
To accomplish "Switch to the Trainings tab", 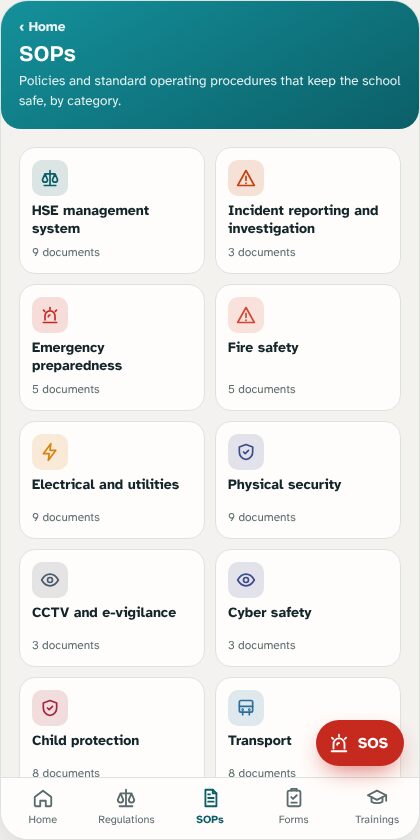I will coord(377,806).
